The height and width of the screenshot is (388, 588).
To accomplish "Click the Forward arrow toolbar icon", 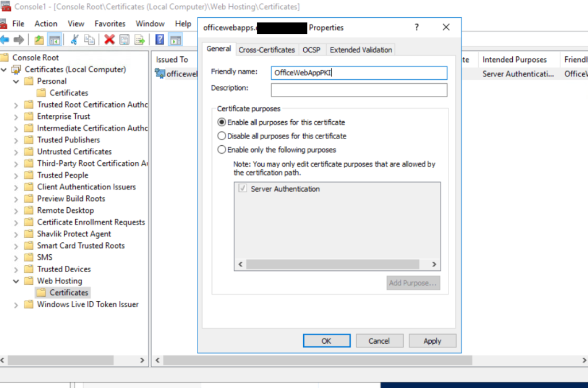I will point(19,40).
